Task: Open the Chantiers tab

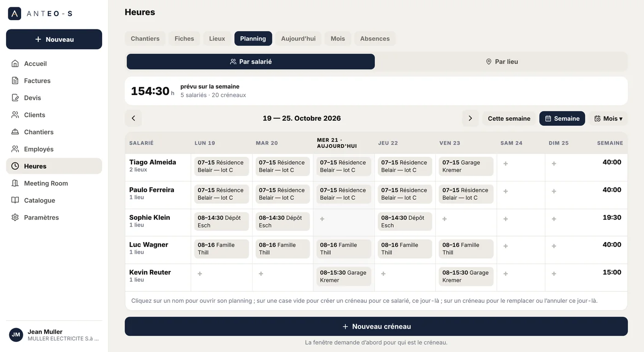Action: tap(145, 39)
